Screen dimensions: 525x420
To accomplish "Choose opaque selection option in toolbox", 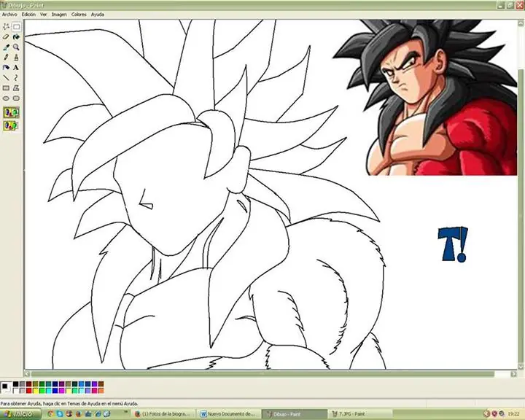I will point(11,112).
